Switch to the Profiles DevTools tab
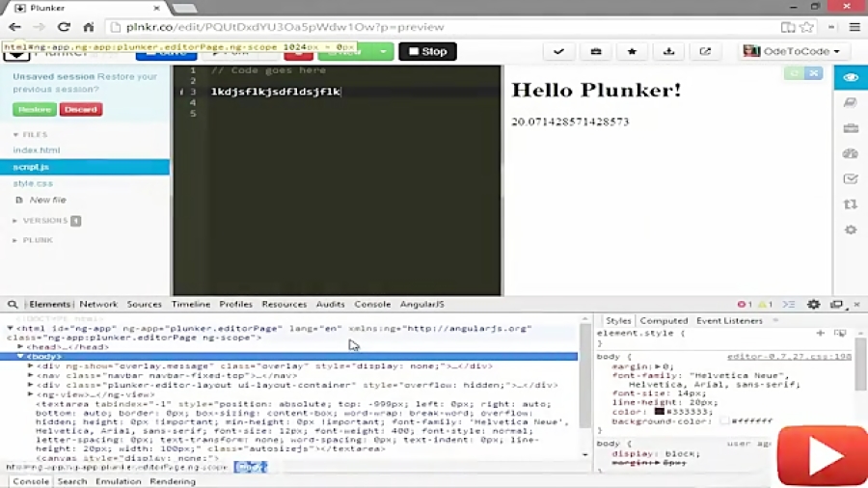This screenshot has height=488, width=868. [x=236, y=305]
